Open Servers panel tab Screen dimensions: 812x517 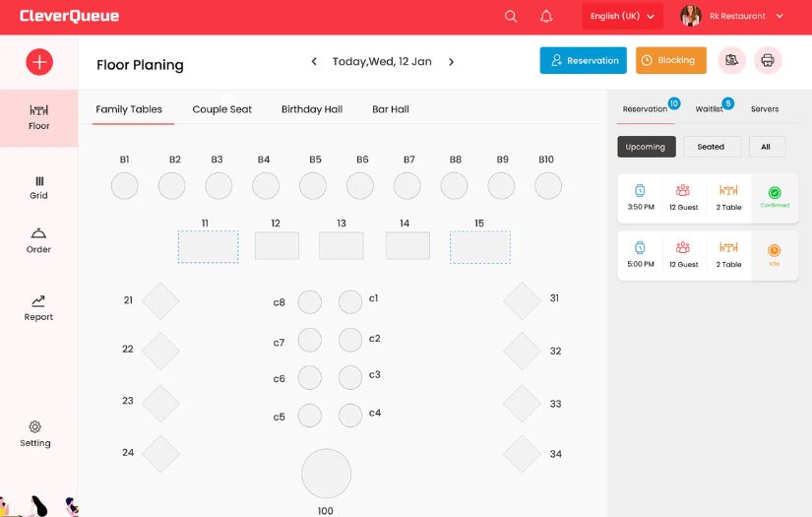765,109
